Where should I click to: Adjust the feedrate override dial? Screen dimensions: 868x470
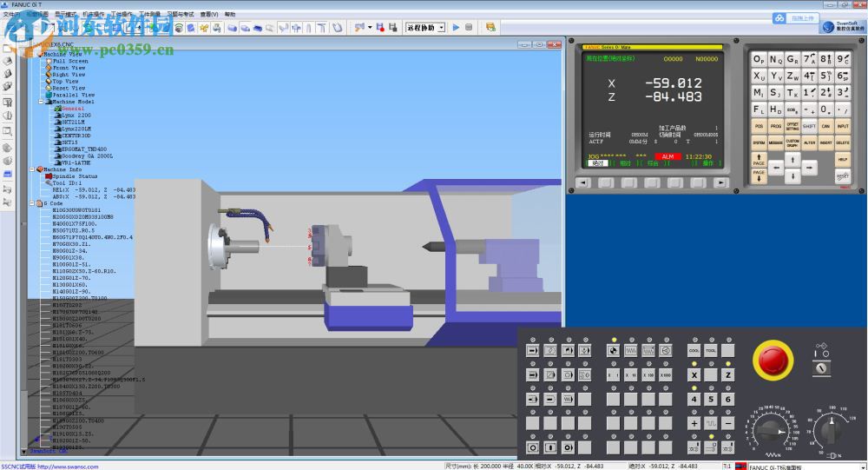(x=772, y=431)
